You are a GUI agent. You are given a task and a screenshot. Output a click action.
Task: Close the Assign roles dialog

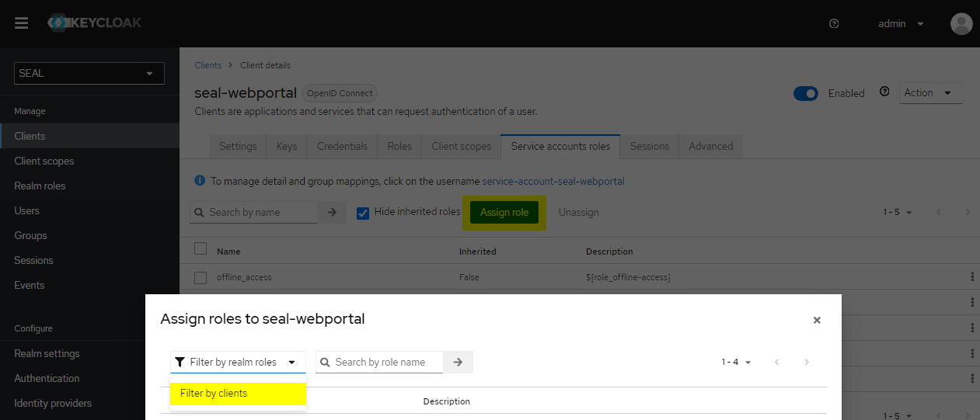[x=817, y=320]
